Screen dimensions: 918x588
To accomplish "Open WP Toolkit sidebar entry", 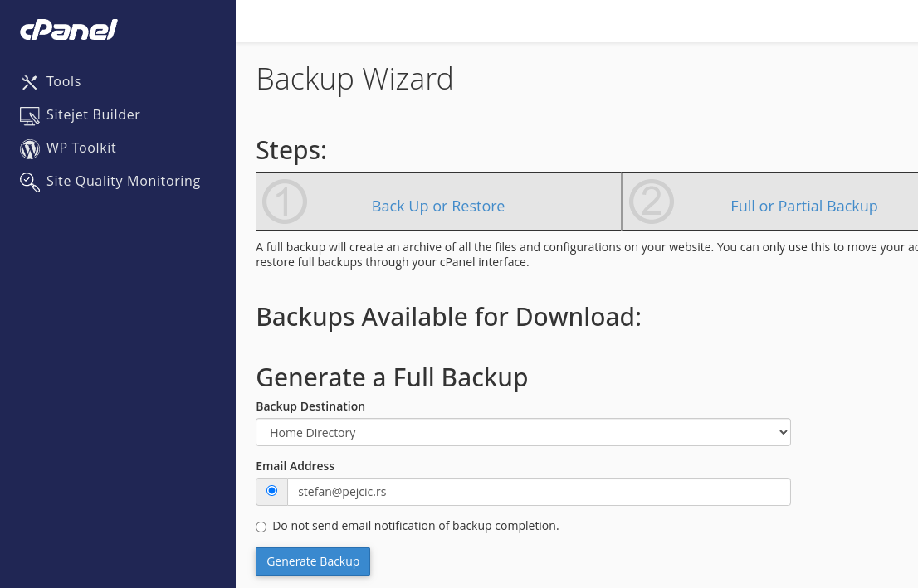I will pyautogui.click(x=81, y=148).
